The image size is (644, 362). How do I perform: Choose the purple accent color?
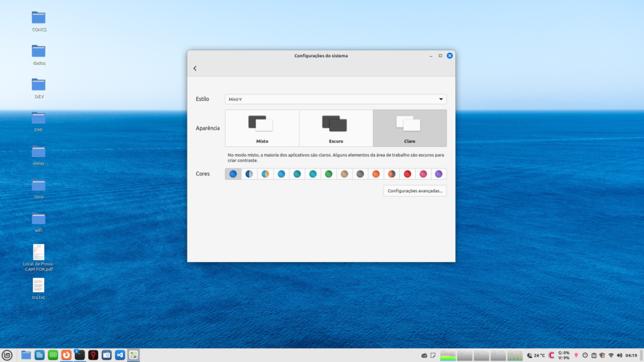pyautogui.click(x=438, y=174)
